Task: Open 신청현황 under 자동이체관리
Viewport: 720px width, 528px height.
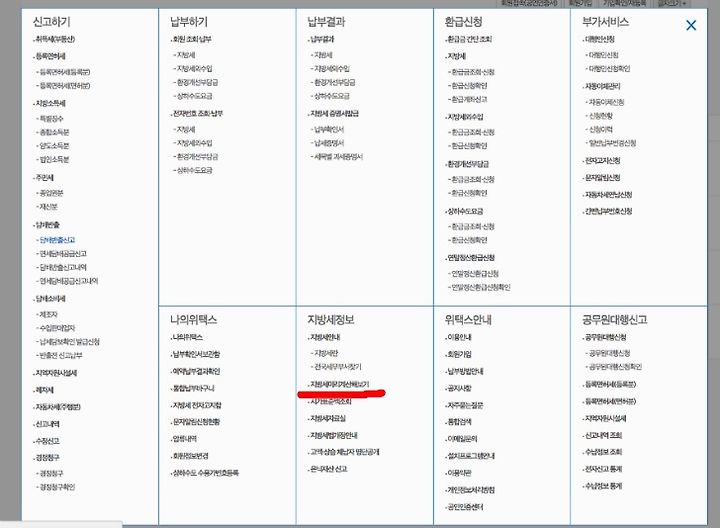Action: click(601, 116)
